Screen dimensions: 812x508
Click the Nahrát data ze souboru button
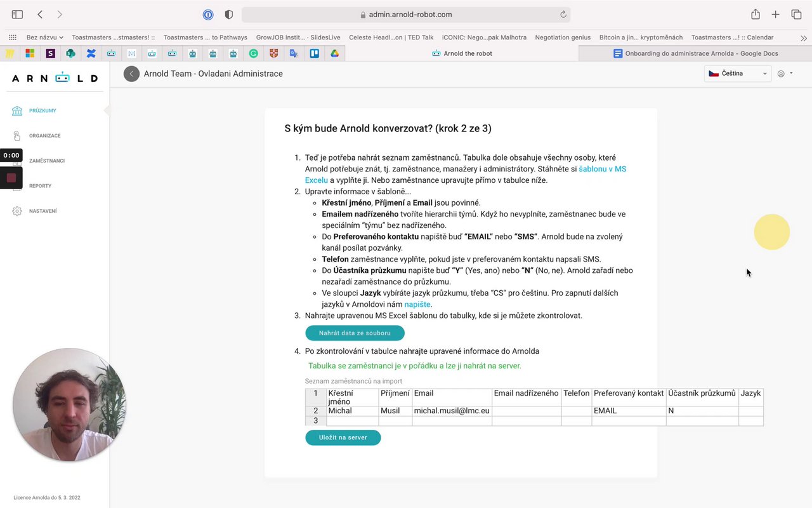(x=355, y=333)
